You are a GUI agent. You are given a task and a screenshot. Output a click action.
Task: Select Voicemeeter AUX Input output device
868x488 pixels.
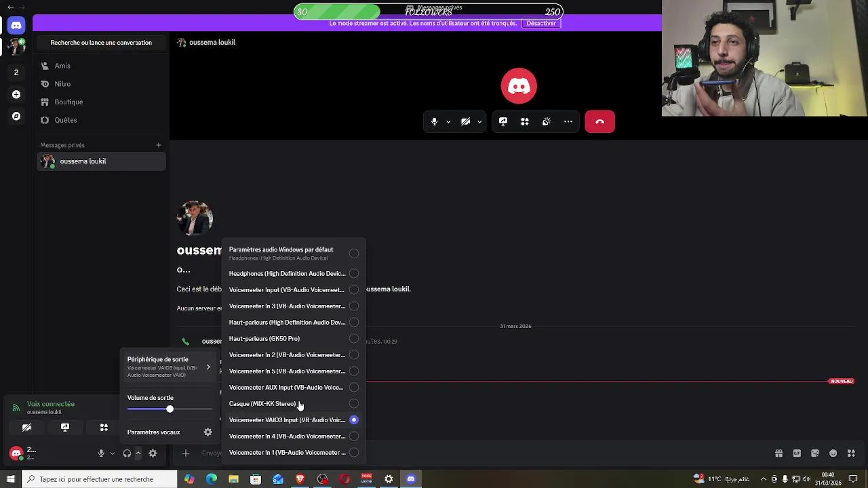pyautogui.click(x=294, y=388)
